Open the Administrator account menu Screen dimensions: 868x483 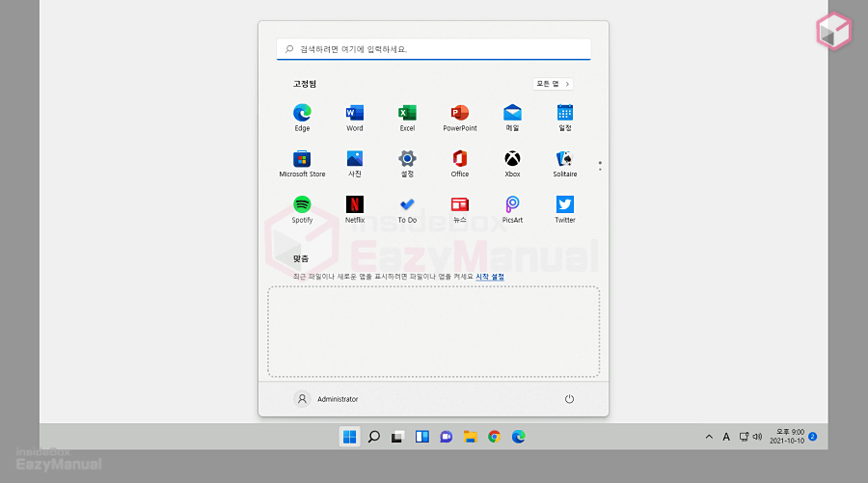pos(326,399)
